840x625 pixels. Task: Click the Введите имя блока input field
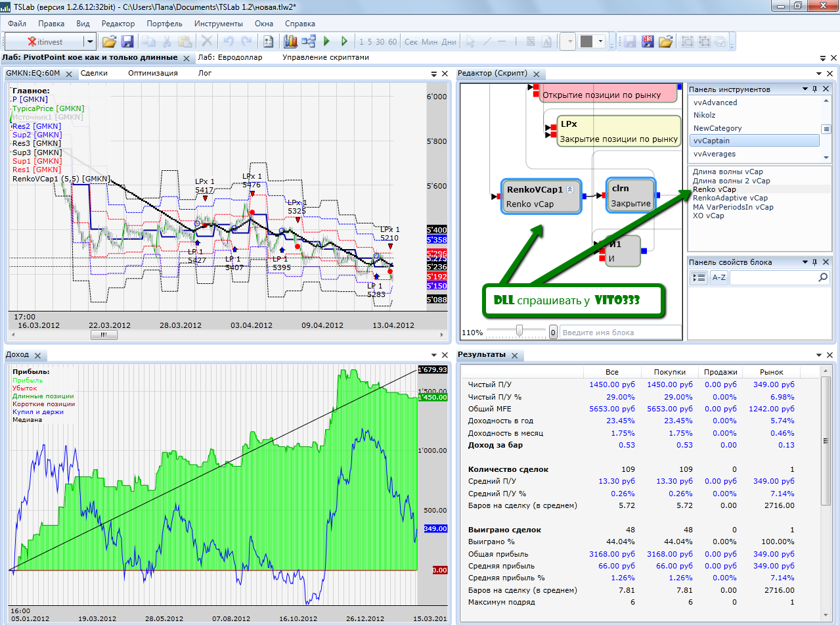(x=619, y=333)
